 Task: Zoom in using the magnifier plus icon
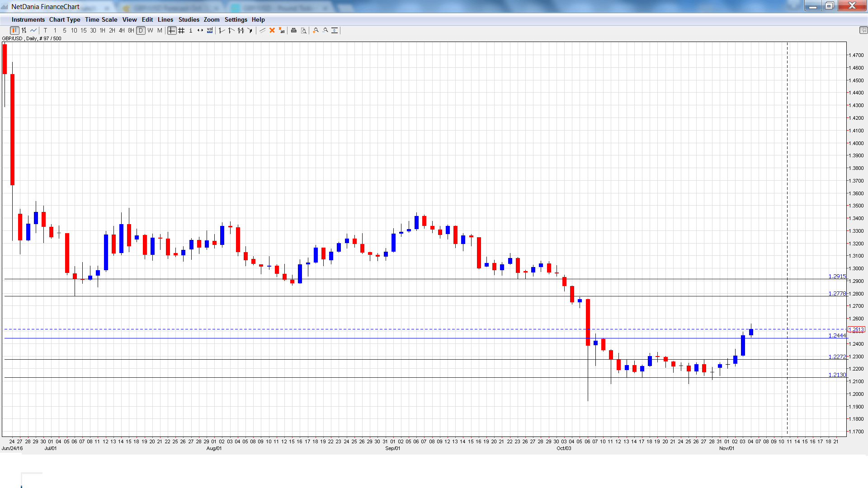pos(315,30)
